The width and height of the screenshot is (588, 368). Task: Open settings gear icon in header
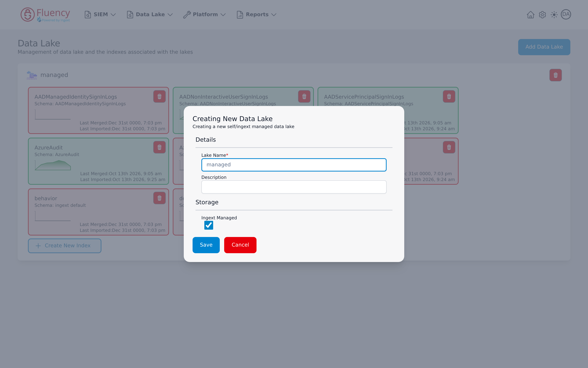(542, 15)
